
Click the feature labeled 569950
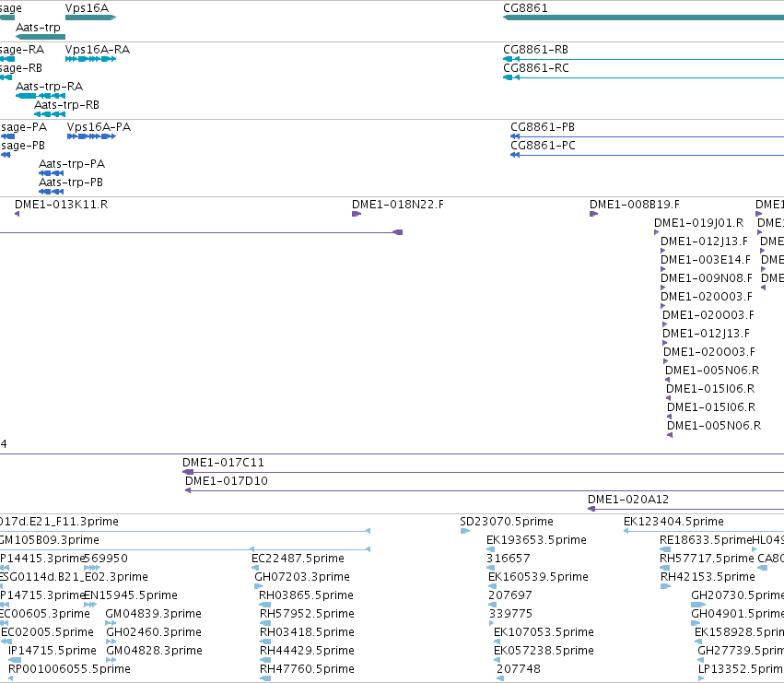coord(106,559)
